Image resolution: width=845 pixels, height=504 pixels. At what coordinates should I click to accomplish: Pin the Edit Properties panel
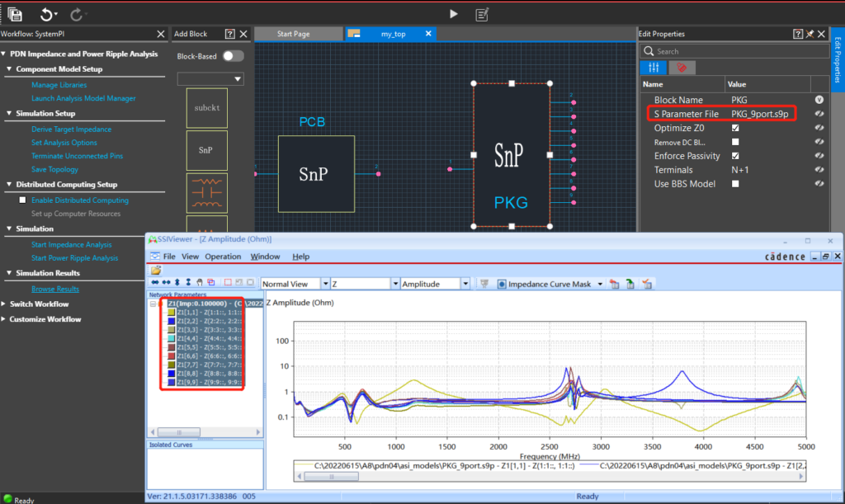[x=810, y=34]
